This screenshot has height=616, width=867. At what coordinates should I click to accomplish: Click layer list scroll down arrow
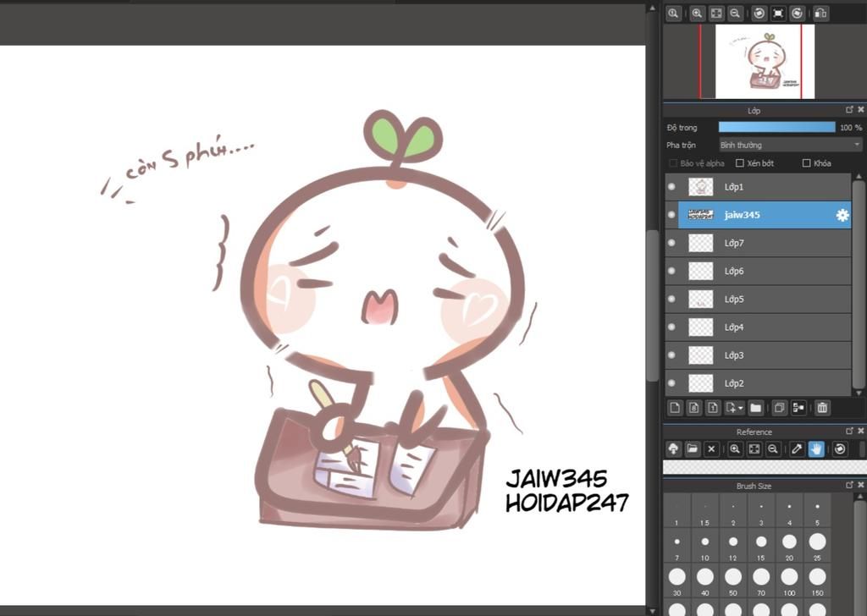859,393
